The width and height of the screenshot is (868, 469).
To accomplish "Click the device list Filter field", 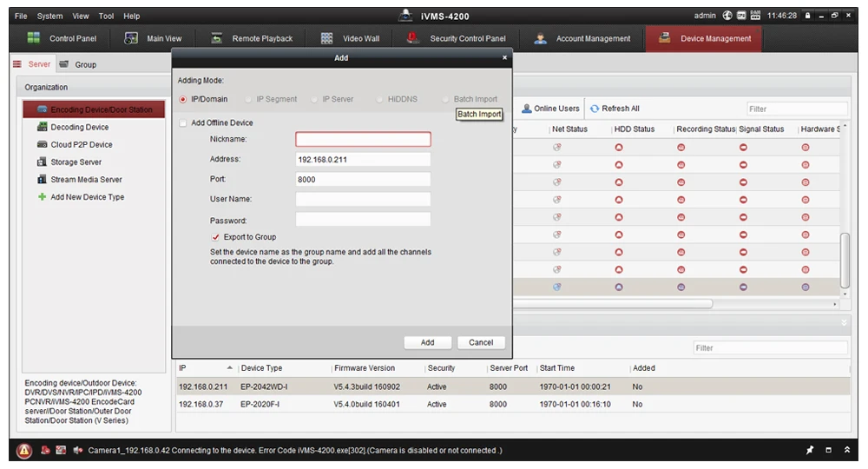I will point(797,109).
